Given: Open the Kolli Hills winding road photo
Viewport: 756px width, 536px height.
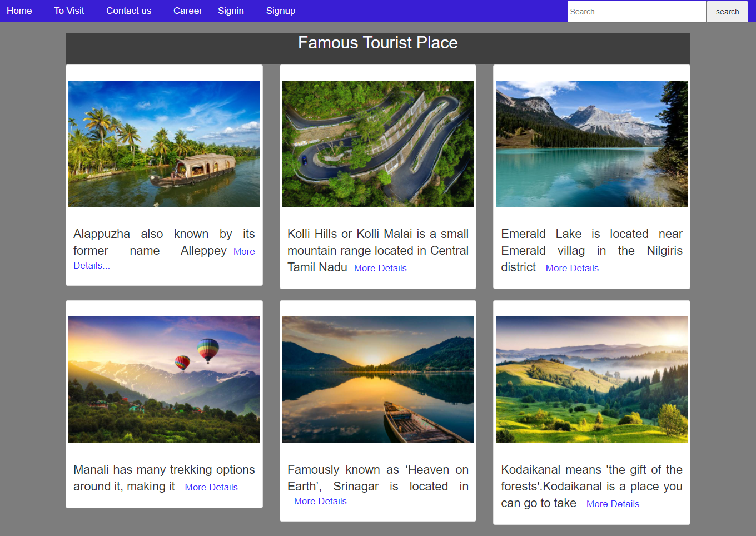Looking at the screenshot, I should tap(378, 144).
